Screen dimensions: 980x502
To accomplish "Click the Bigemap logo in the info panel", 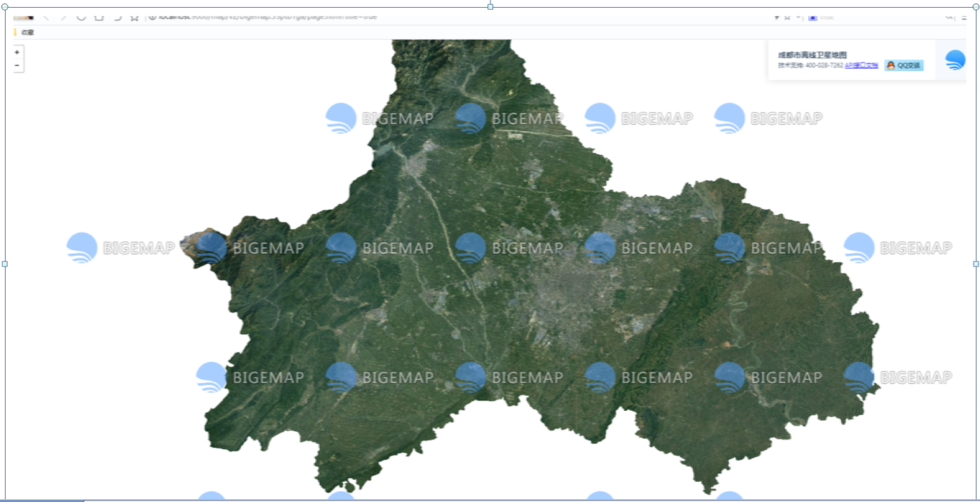I will pos(955,60).
